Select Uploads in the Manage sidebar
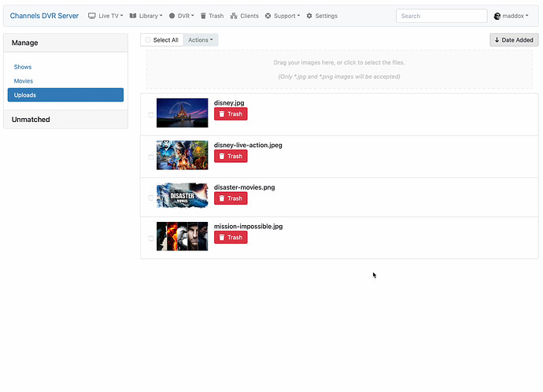 pyautogui.click(x=65, y=95)
